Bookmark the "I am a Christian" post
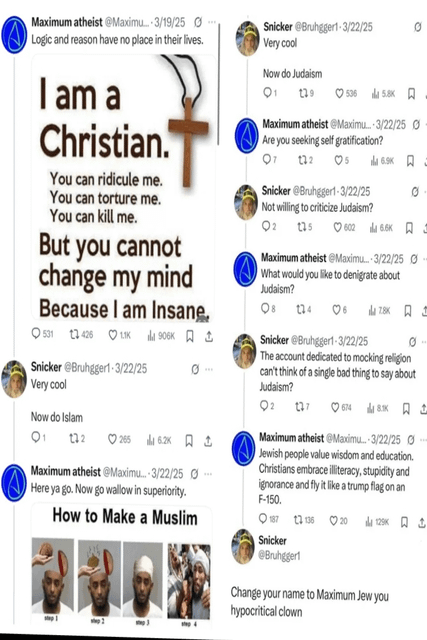Viewport: 427px width, 640px height. [x=190, y=336]
